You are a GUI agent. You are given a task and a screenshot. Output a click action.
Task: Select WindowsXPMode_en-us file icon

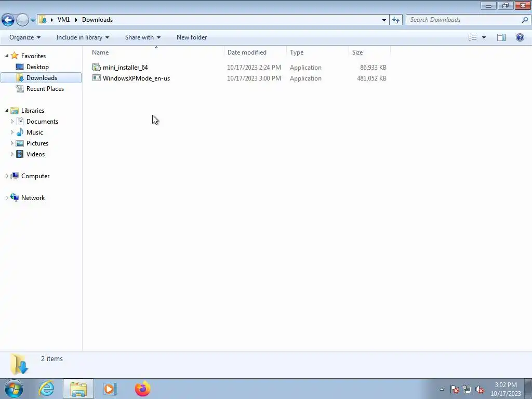pyautogui.click(x=96, y=78)
